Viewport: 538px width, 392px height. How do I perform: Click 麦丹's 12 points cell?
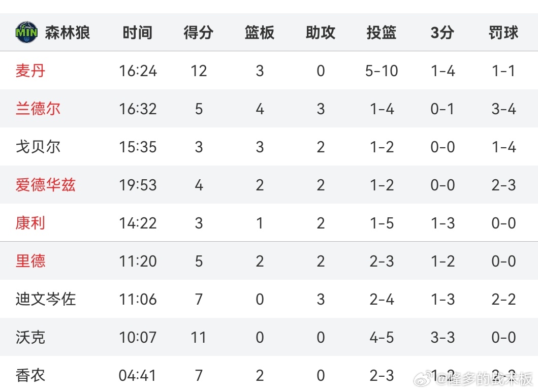(199, 71)
